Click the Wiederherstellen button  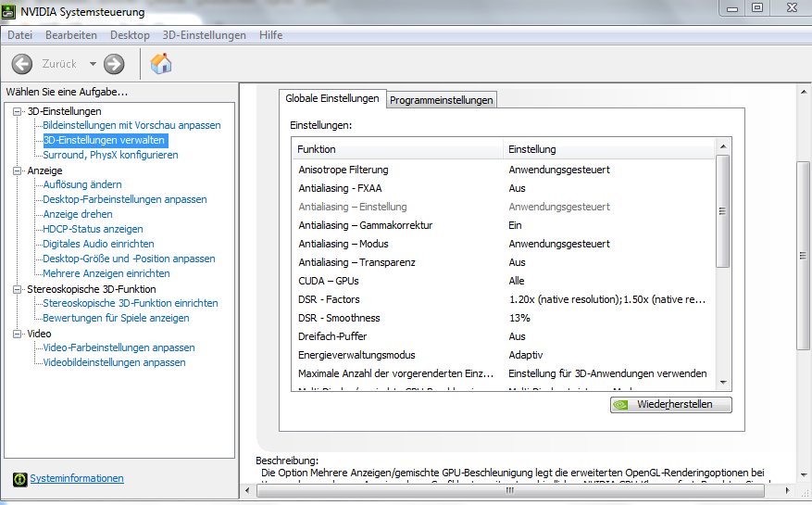[670, 404]
